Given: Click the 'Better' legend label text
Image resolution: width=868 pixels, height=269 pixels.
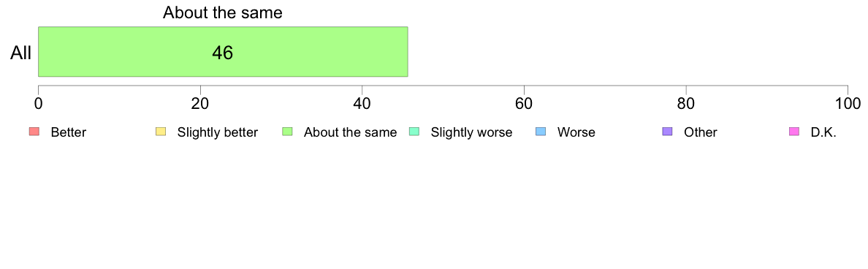Looking at the screenshot, I should [69, 132].
